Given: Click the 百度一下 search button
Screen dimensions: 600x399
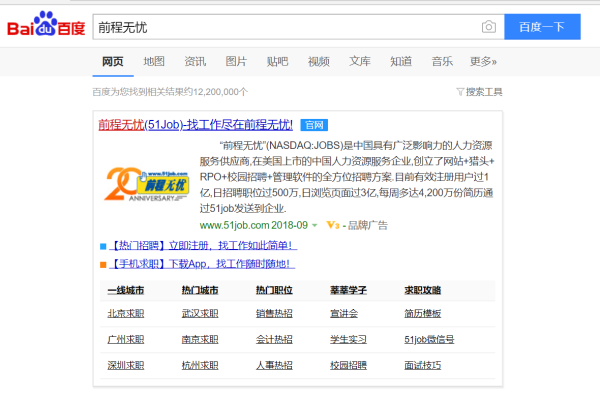Looking at the screenshot, I should click(542, 27).
